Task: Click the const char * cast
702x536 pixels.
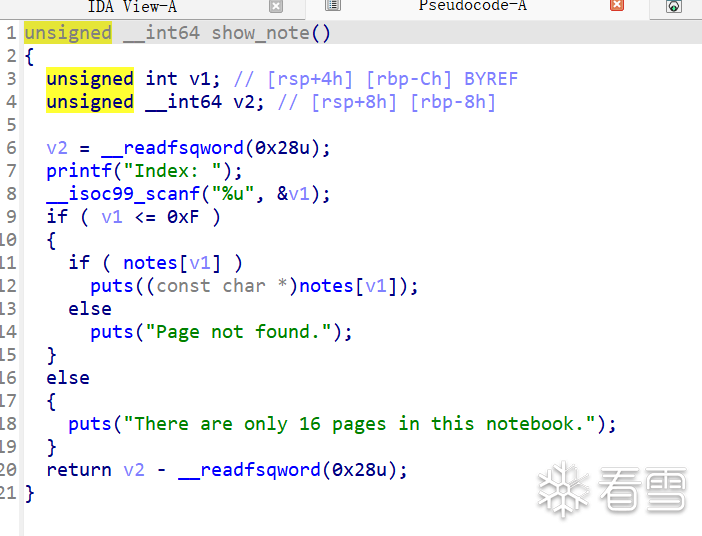Action: (x=221, y=286)
